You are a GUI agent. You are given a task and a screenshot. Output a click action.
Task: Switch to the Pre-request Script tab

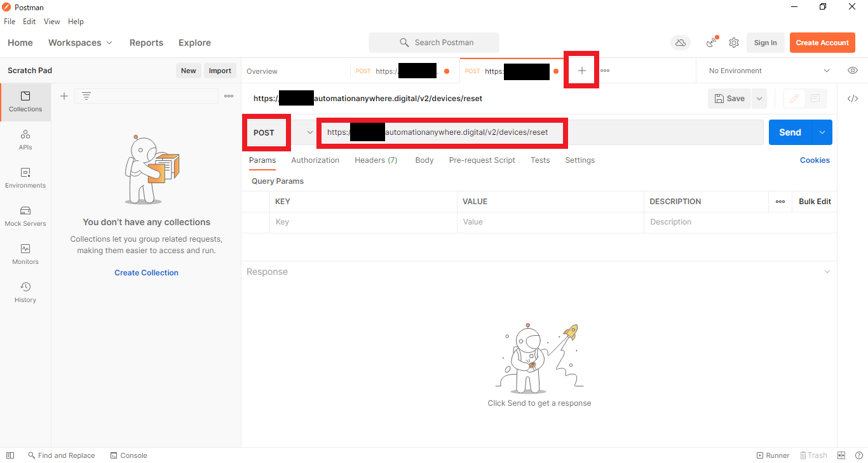[482, 160]
